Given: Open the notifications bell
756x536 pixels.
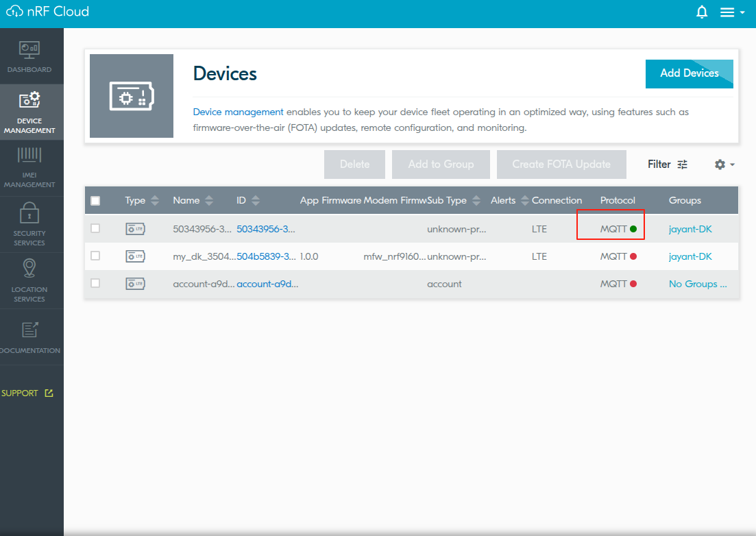Looking at the screenshot, I should coord(702,12).
